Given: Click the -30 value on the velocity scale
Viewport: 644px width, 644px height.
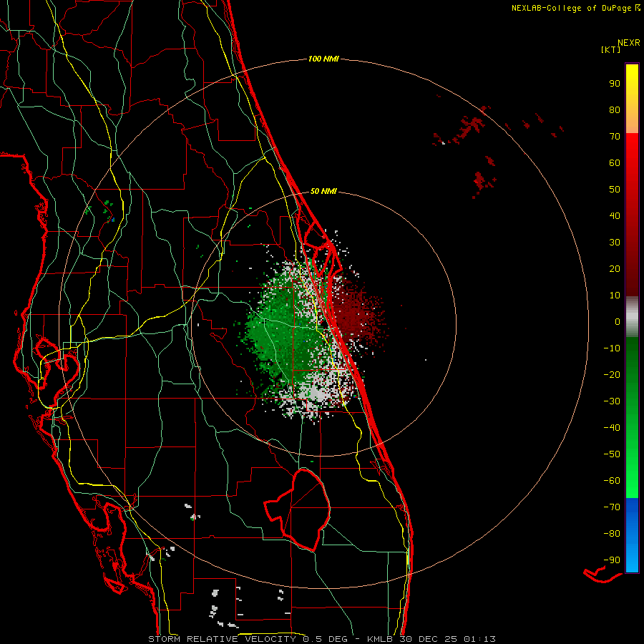Looking at the screenshot, I should point(612,401).
